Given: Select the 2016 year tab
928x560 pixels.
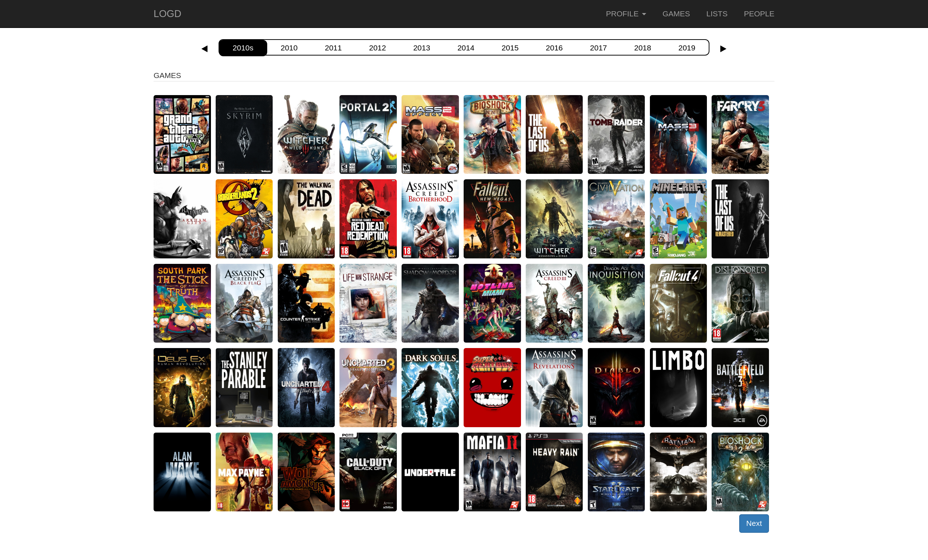Looking at the screenshot, I should pos(554,48).
